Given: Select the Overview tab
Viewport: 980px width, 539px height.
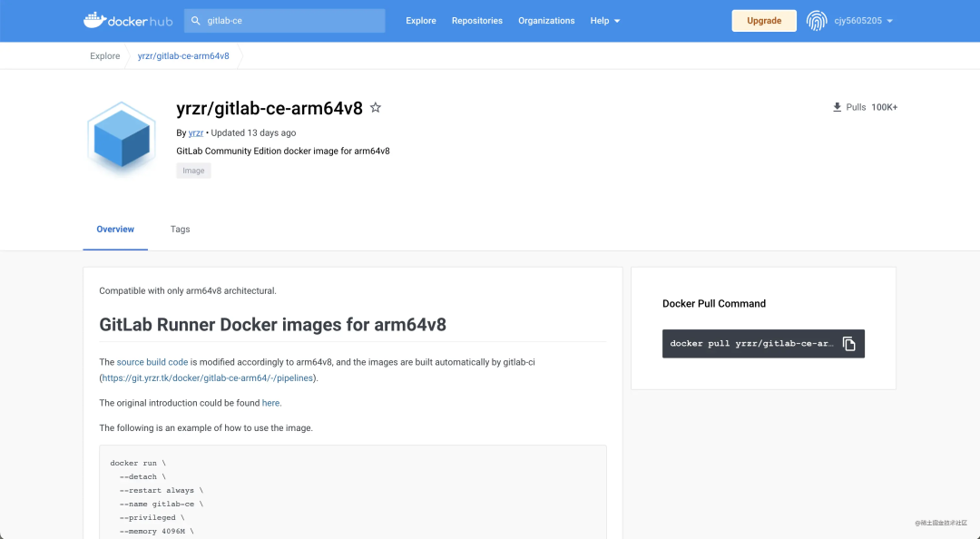Looking at the screenshot, I should (115, 230).
